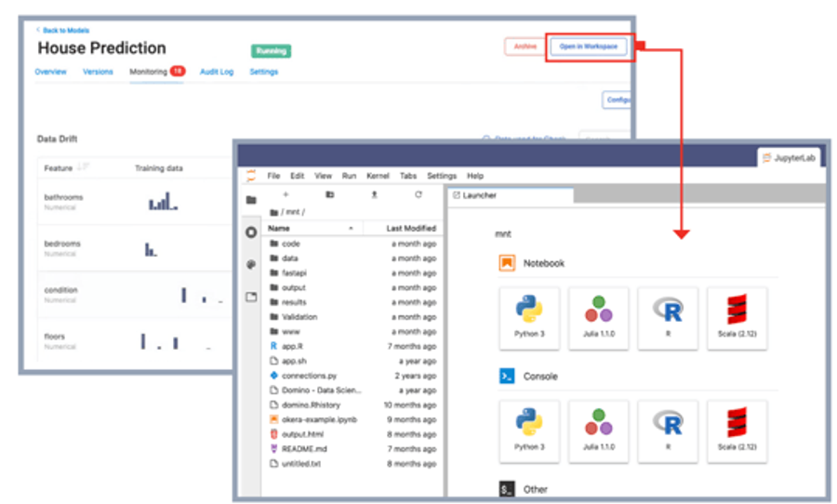Screen dimensions: 837x504
Task: Click the Archive button
Action: click(525, 47)
